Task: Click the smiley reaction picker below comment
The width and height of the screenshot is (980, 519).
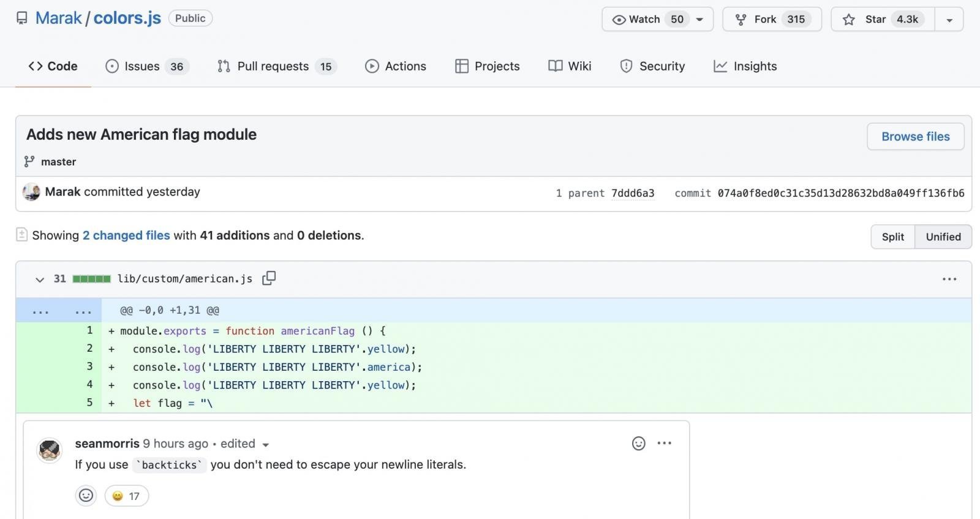Action: (x=86, y=496)
